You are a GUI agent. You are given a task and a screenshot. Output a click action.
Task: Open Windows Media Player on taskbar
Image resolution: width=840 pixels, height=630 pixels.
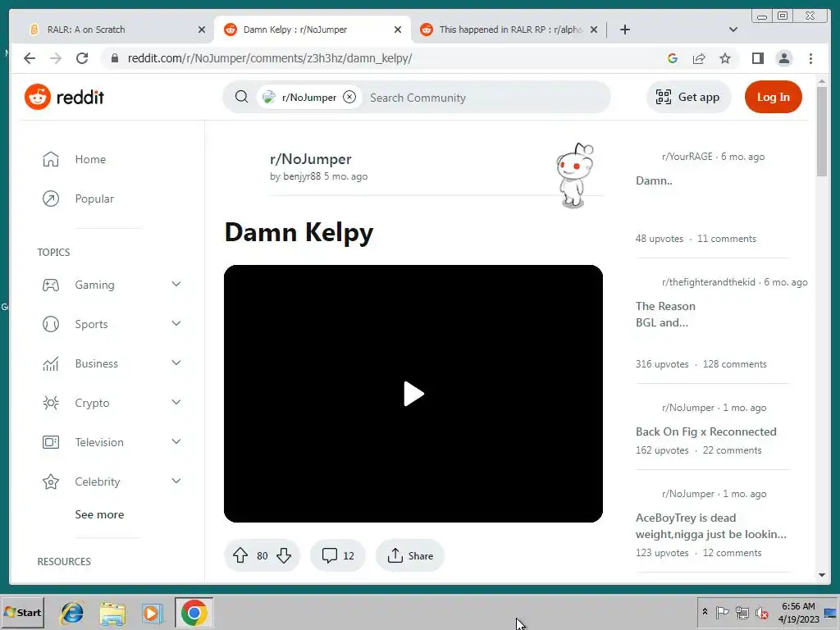pyautogui.click(x=152, y=613)
